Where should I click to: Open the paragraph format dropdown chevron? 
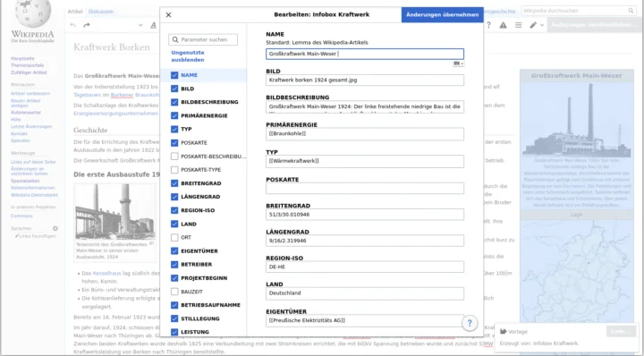tap(140, 25)
